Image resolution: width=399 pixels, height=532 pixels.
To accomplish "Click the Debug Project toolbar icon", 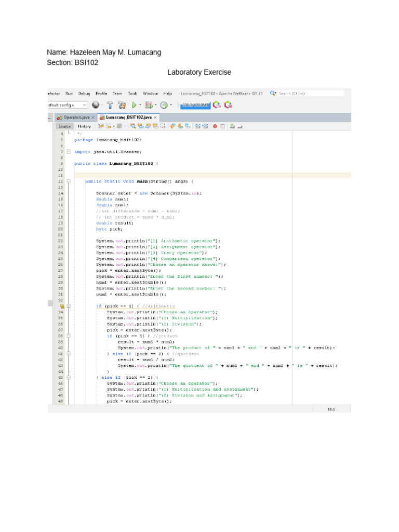I will (149, 105).
